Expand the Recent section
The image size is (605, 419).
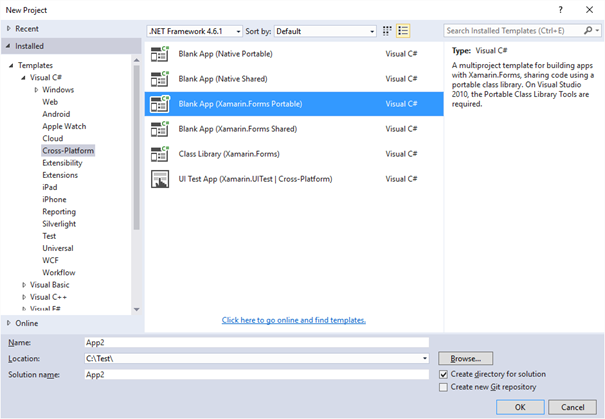[8, 29]
